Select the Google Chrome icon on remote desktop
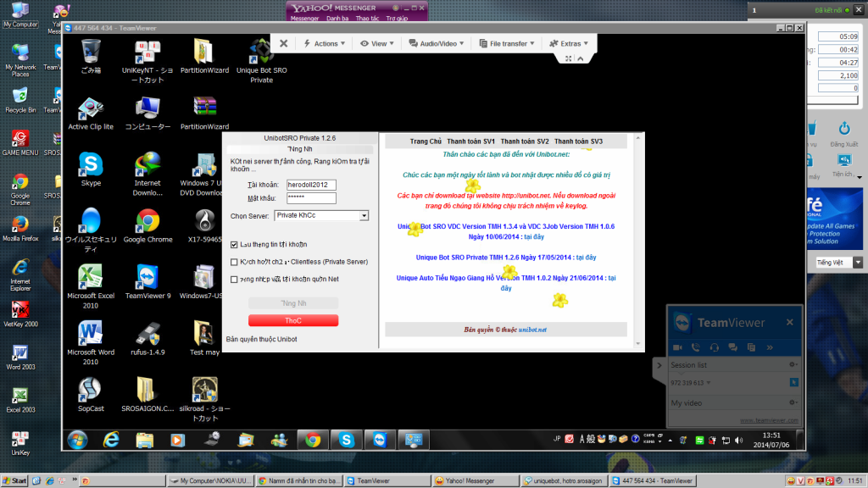The image size is (868, 488). coord(147,225)
